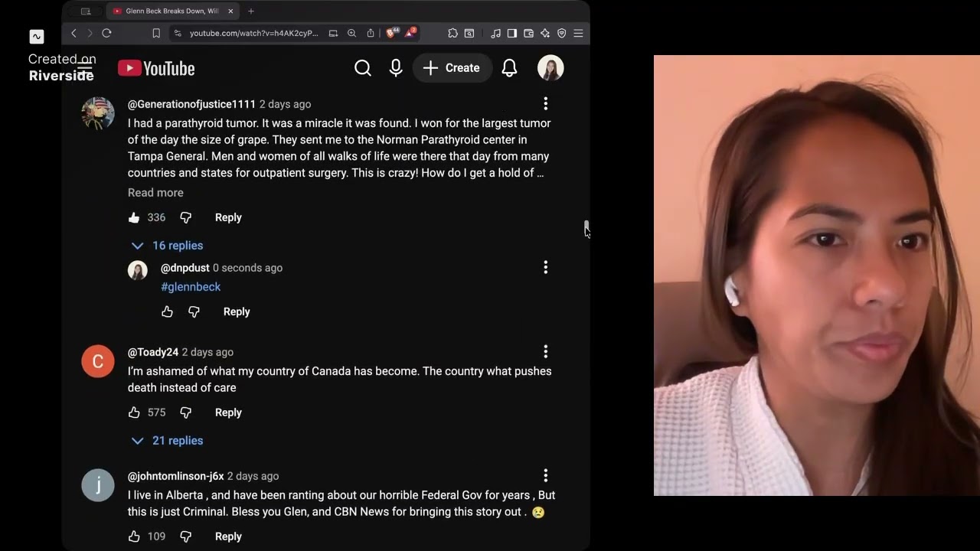Open YouTube notifications bell
The image size is (980, 551).
[509, 68]
